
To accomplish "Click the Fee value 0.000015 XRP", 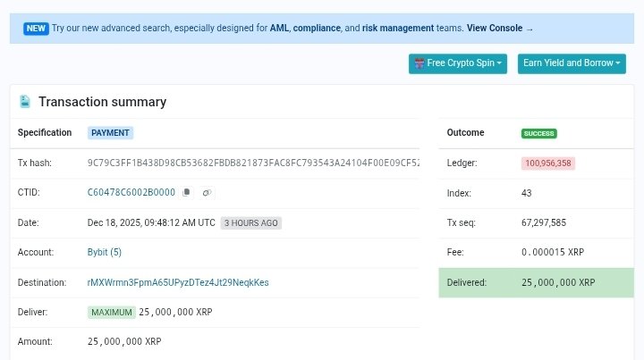I will [553, 252].
